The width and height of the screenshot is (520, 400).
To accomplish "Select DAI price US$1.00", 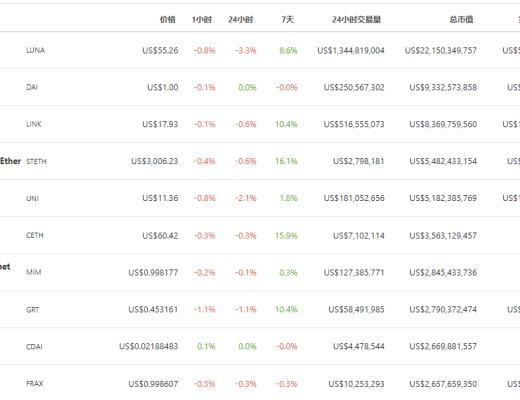I will pyautogui.click(x=163, y=87).
